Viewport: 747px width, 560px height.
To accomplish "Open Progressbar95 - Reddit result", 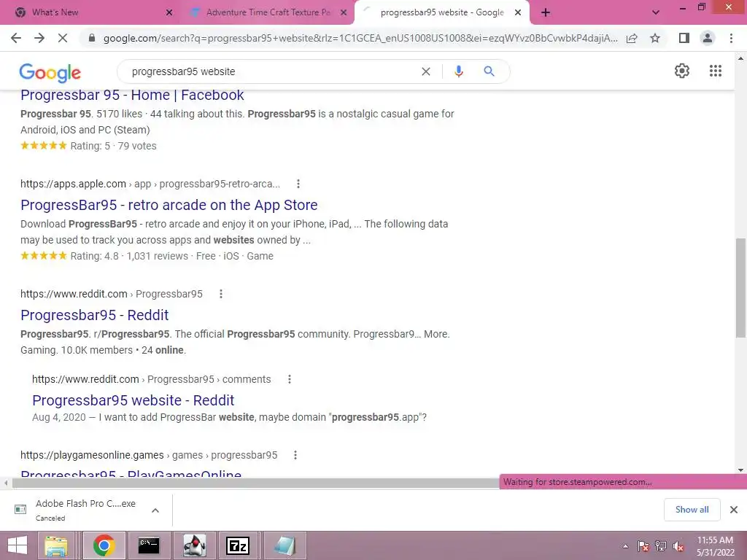I will [94, 315].
